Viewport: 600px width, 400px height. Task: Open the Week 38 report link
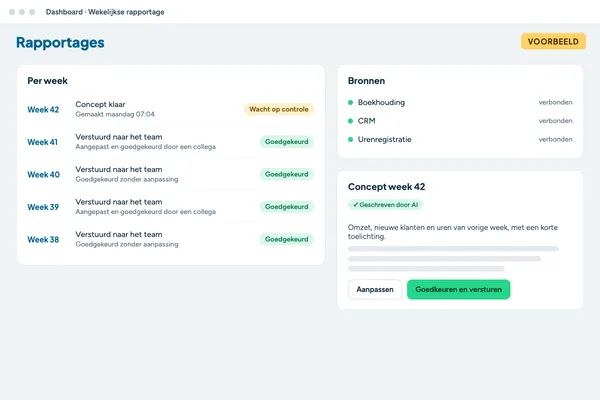click(43, 240)
